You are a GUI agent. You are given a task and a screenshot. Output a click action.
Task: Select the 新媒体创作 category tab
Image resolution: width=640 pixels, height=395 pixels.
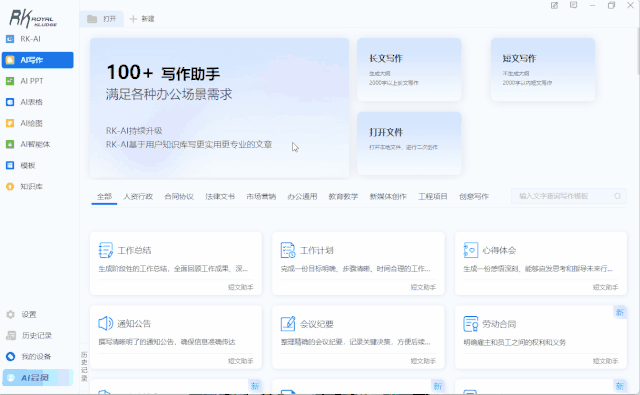pos(388,196)
